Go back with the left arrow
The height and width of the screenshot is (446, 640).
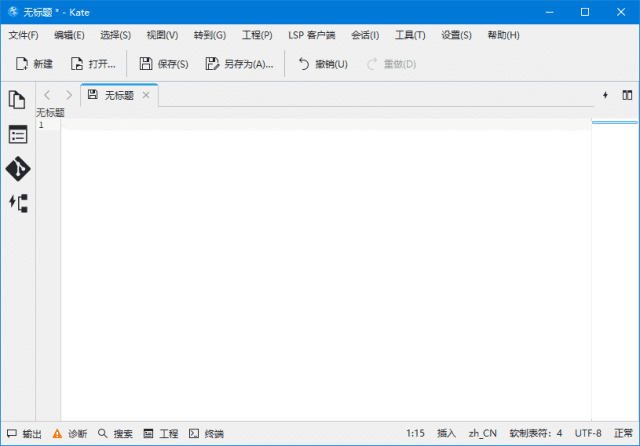coord(47,95)
